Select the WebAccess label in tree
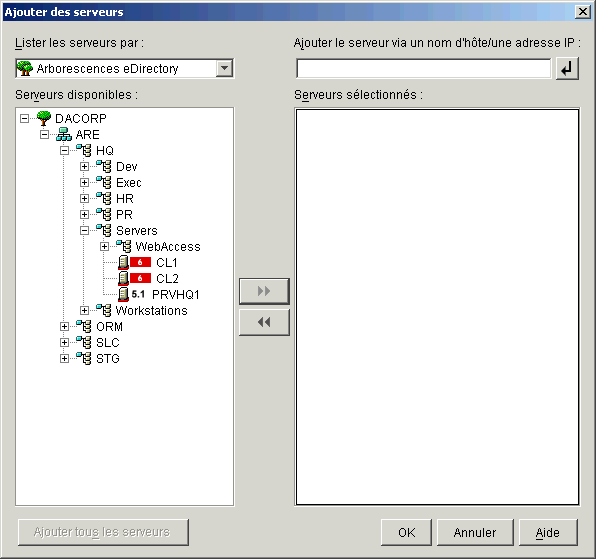Image resolution: width=596 pixels, height=559 pixels. 168,247
